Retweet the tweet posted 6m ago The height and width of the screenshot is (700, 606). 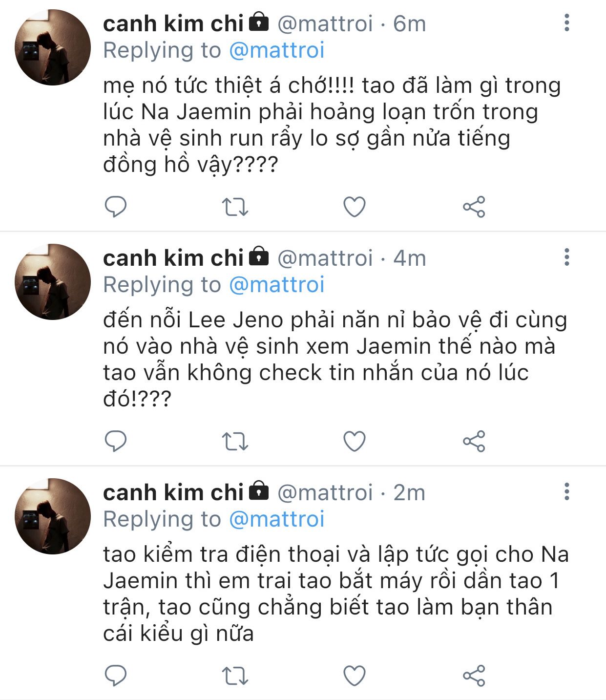(235, 207)
